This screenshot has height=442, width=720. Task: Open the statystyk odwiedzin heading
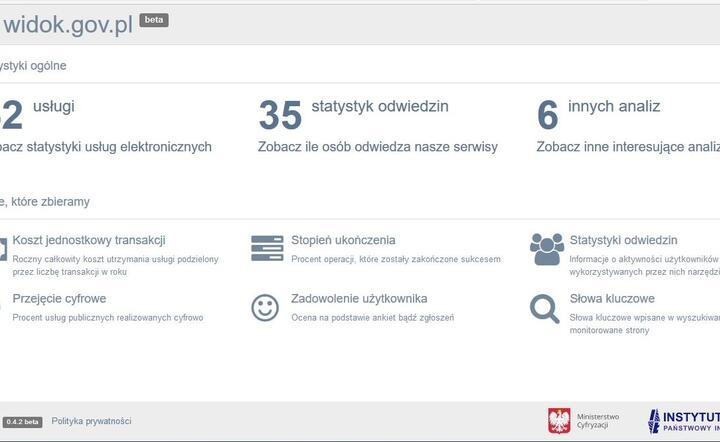click(x=380, y=106)
